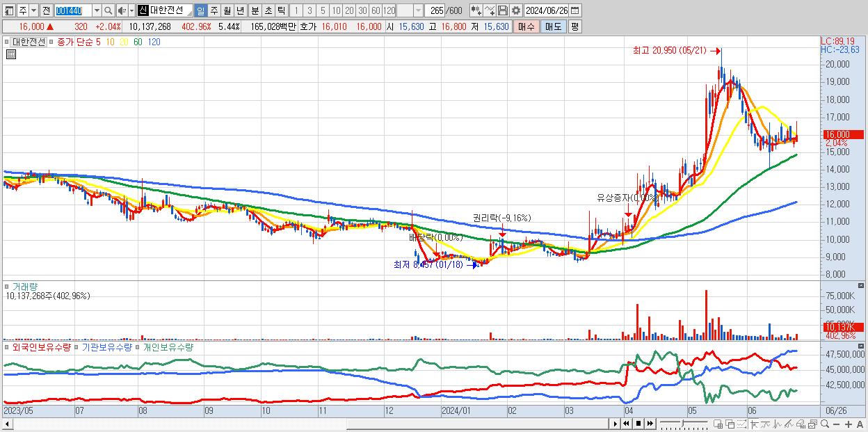This screenshot has width=868, height=432.
Task: Rewind the chart replay
Action: (x=626, y=424)
